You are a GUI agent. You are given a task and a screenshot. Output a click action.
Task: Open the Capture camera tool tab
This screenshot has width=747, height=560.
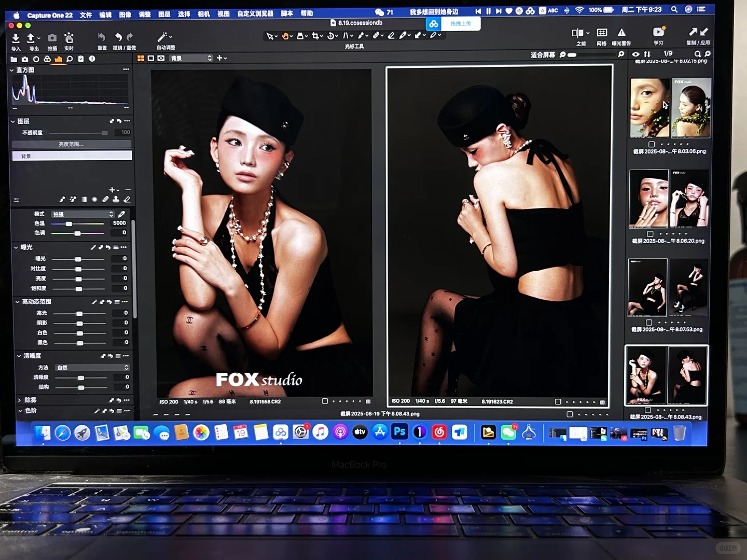(x=25, y=59)
